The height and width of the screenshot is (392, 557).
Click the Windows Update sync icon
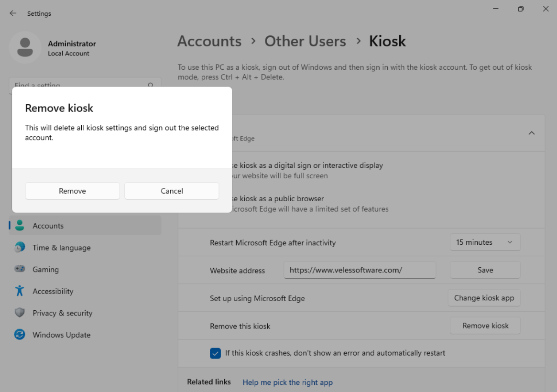tap(20, 334)
